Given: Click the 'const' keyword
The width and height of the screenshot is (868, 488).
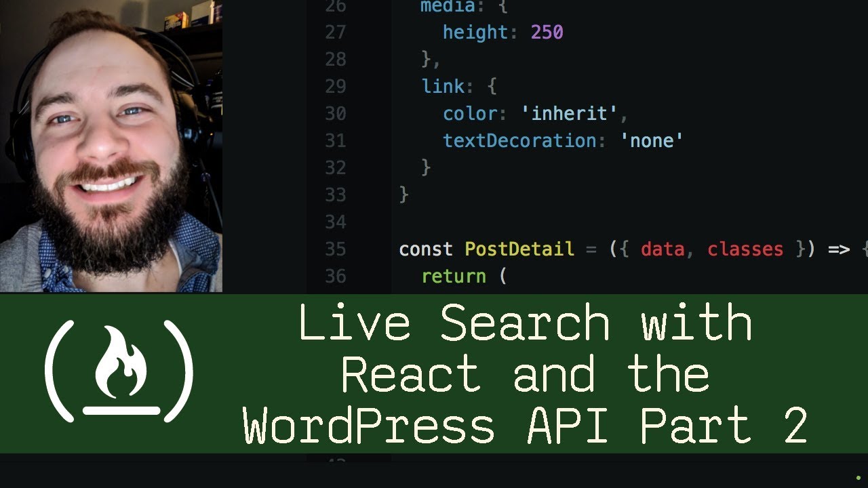Looking at the screenshot, I should [x=426, y=249].
